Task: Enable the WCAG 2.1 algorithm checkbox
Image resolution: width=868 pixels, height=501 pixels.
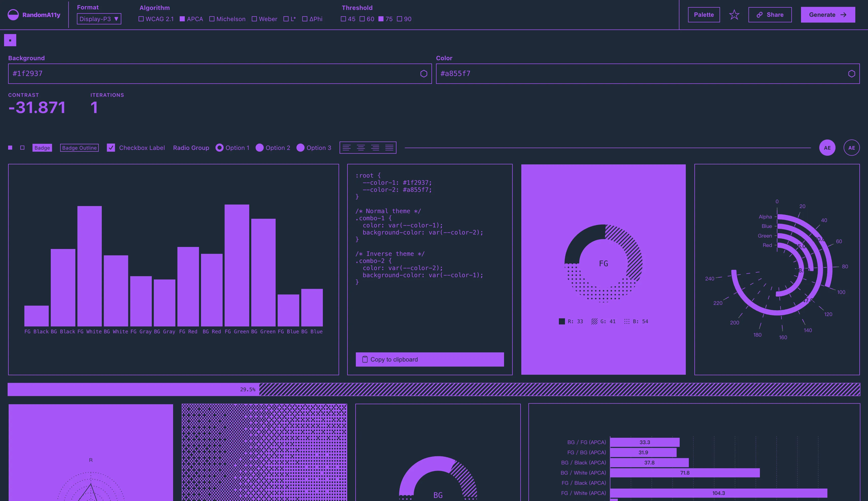Action: 141,19
